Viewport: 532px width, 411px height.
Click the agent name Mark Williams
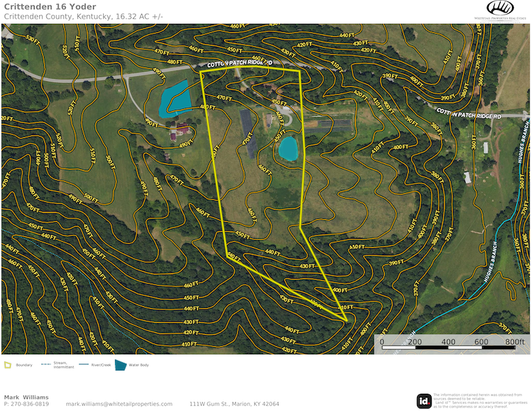pyautogui.click(x=26, y=397)
